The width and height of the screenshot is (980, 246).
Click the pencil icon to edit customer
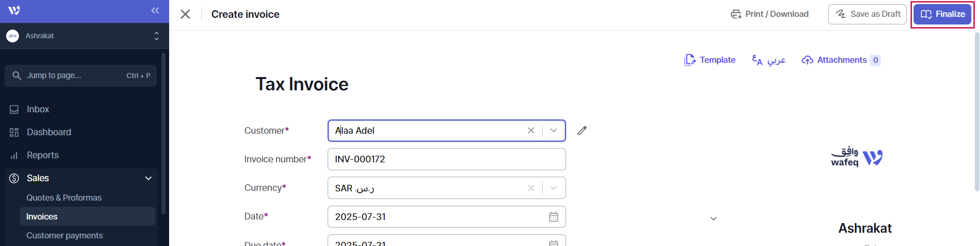pyautogui.click(x=582, y=131)
